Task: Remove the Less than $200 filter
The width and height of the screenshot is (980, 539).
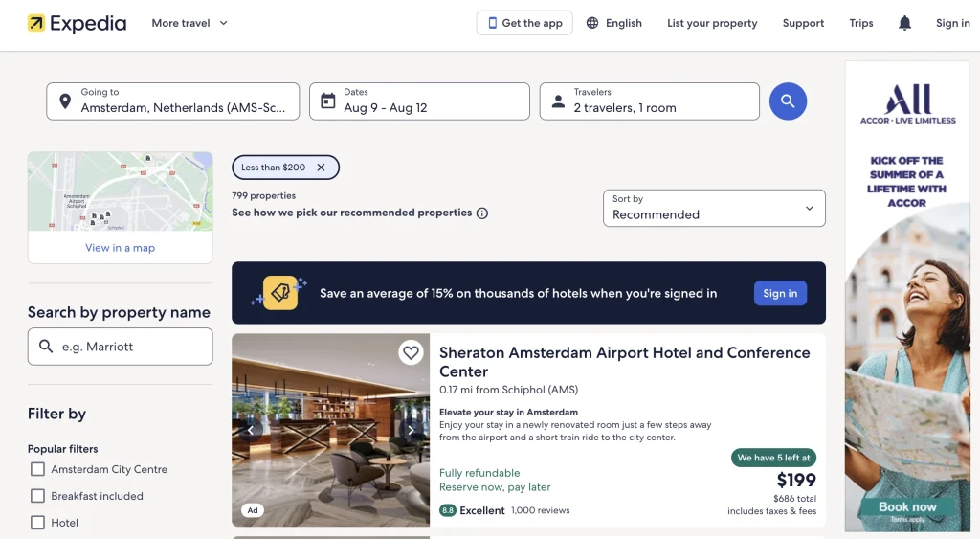Action: click(x=321, y=168)
